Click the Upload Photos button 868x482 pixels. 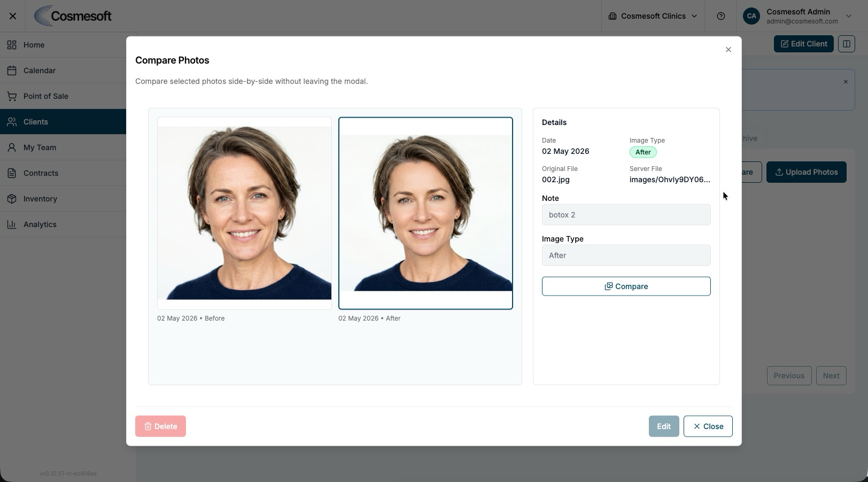(807, 172)
